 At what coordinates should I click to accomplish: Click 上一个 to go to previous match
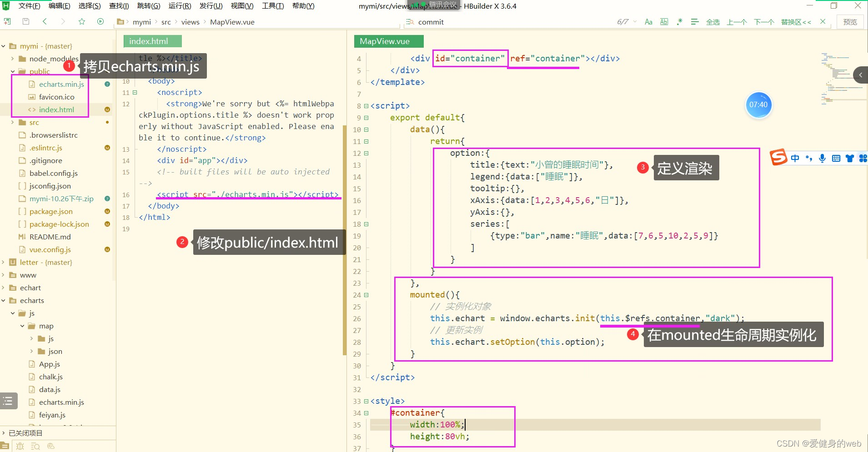737,22
